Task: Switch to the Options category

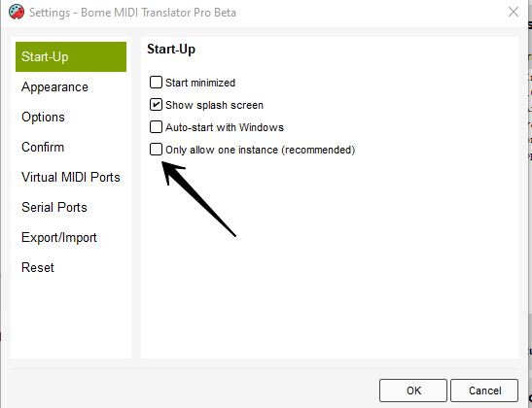Action: point(43,117)
